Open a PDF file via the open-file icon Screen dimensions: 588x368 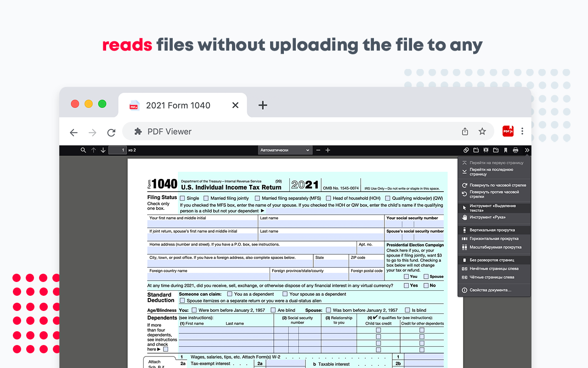tap(475, 150)
